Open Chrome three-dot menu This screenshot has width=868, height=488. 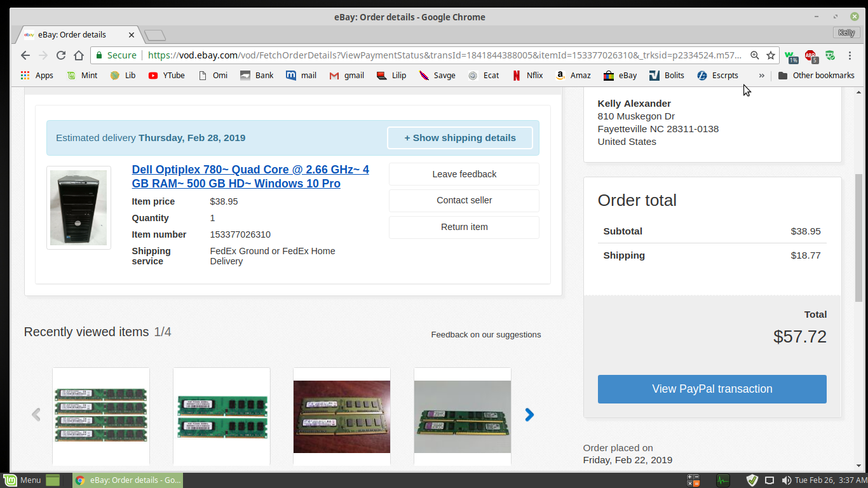point(850,55)
